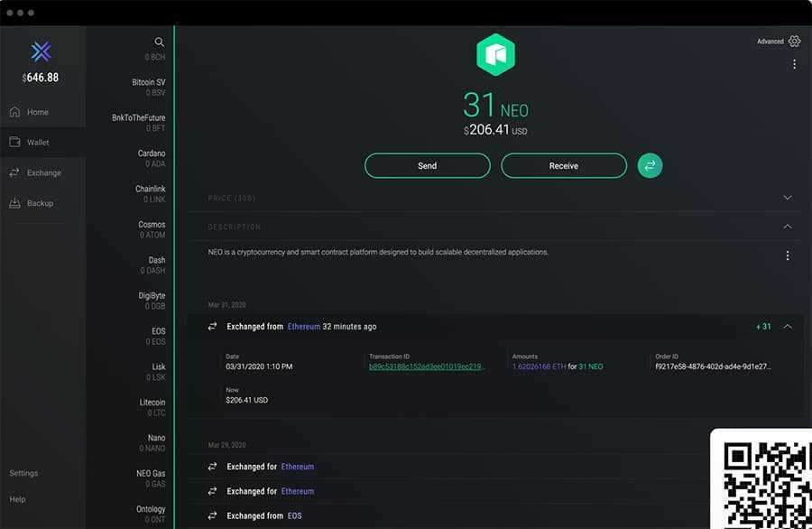Expand the Price (30D) section chevron
The image size is (812, 529).
[x=787, y=198]
